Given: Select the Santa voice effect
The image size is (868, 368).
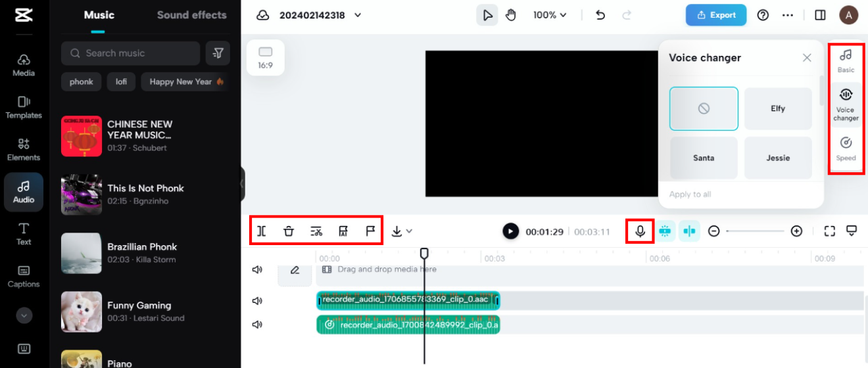Looking at the screenshot, I should coord(704,158).
